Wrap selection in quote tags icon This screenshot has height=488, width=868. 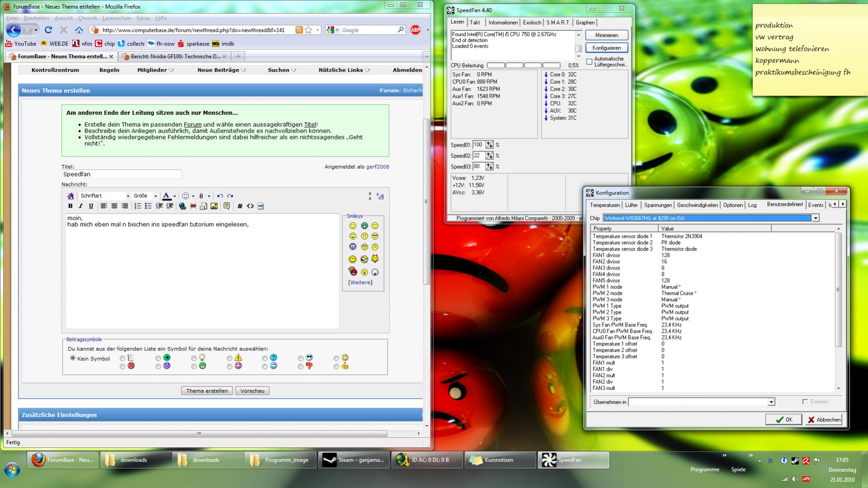(227, 206)
